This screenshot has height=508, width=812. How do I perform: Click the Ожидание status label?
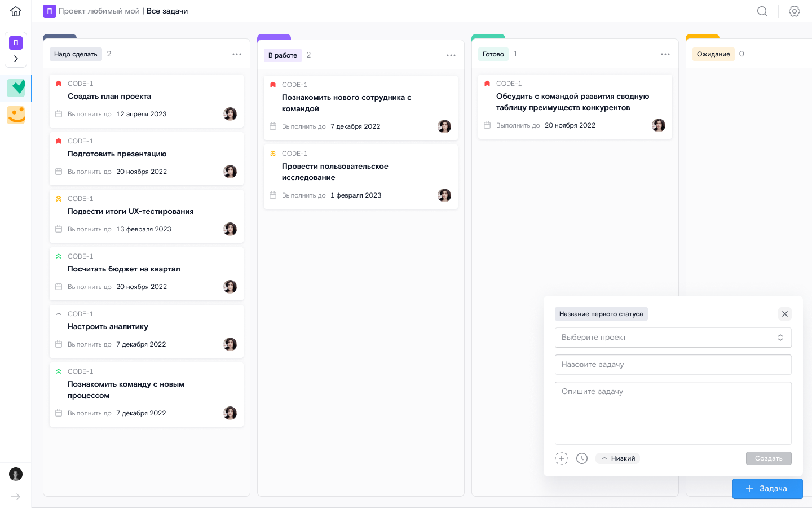point(713,54)
